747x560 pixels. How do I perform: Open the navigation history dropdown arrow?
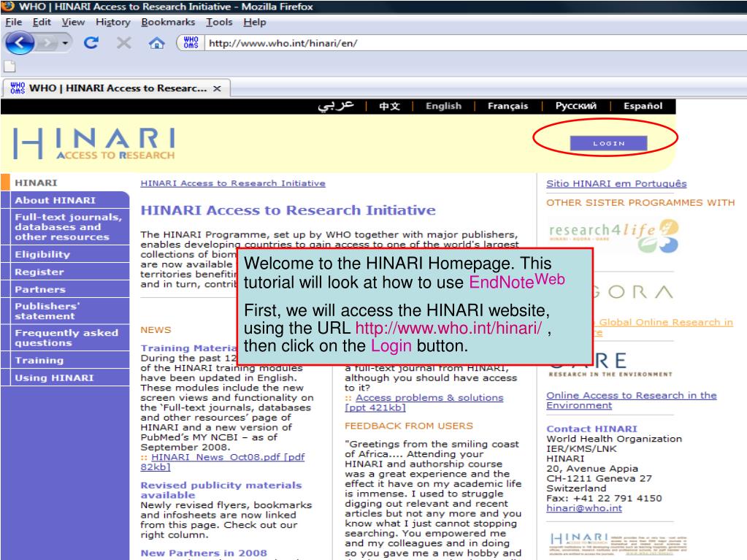[x=65, y=43]
